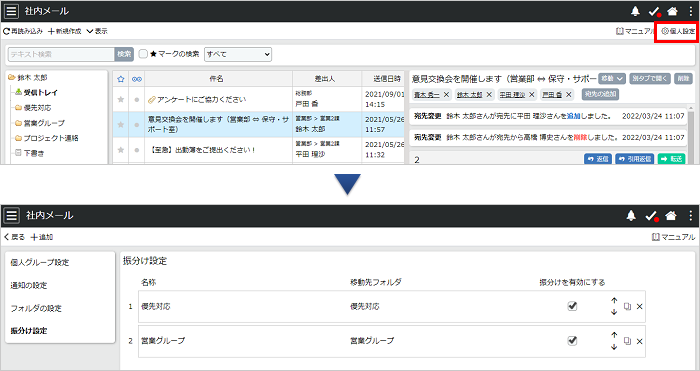Toggle read dot of 【至急】出勤簿 mail
This screenshot has width=700, height=371.
[x=137, y=150]
